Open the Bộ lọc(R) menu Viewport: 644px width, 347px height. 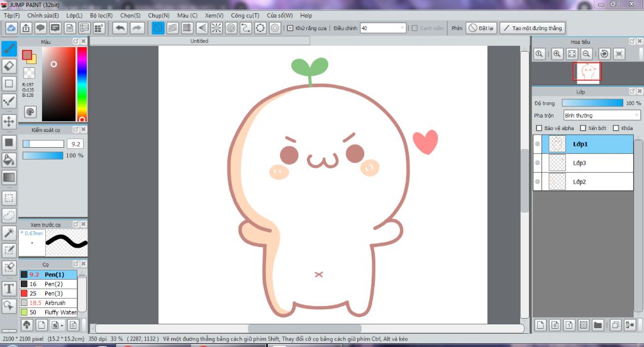pos(101,15)
